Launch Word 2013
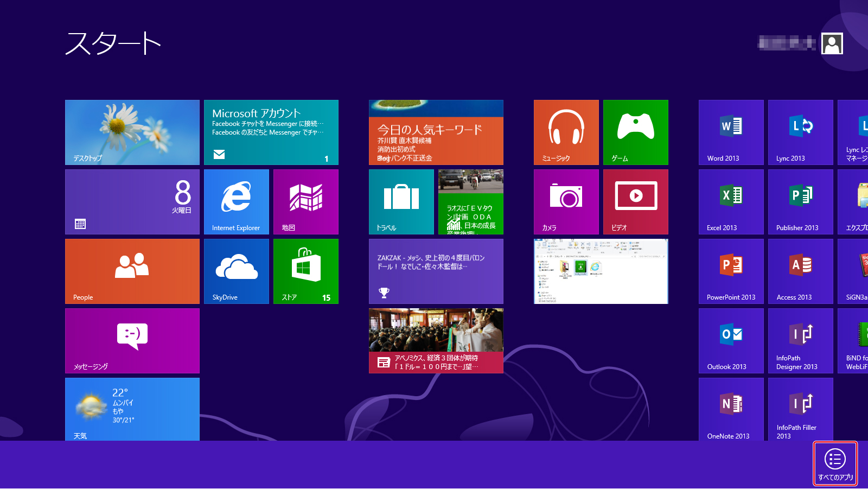 coord(731,132)
